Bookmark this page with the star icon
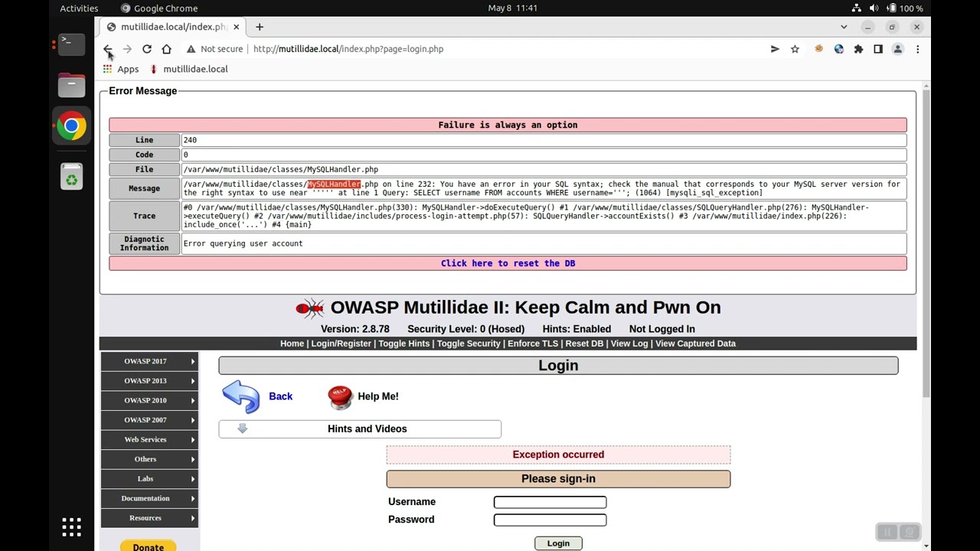This screenshot has width=980, height=551. [x=795, y=49]
